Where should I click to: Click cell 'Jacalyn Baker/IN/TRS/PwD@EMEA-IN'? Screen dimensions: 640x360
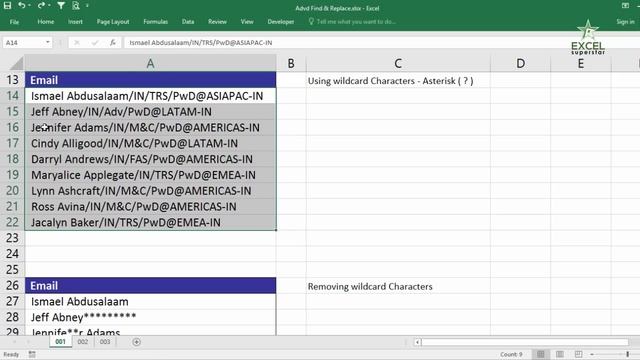[x=150, y=222]
